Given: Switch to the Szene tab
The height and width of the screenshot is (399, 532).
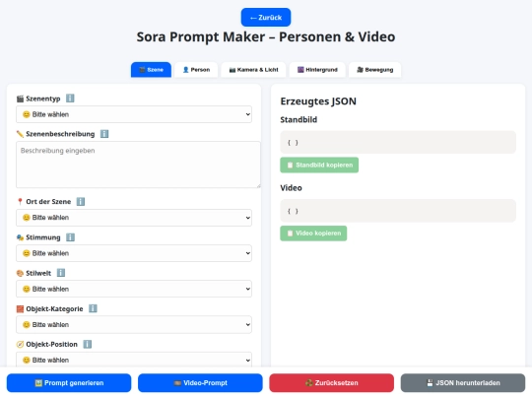Looking at the screenshot, I should pyautogui.click(x=151, y=70).
